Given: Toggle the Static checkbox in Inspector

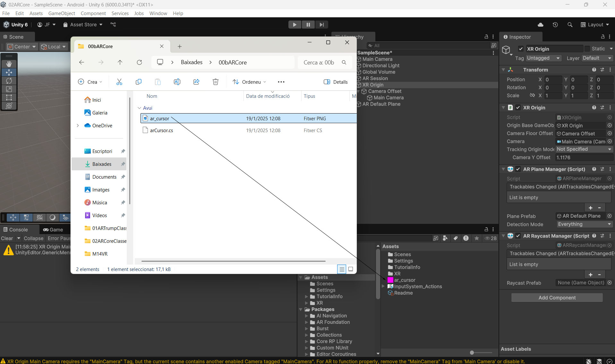Looking at the screenshot, I should 587,49.
